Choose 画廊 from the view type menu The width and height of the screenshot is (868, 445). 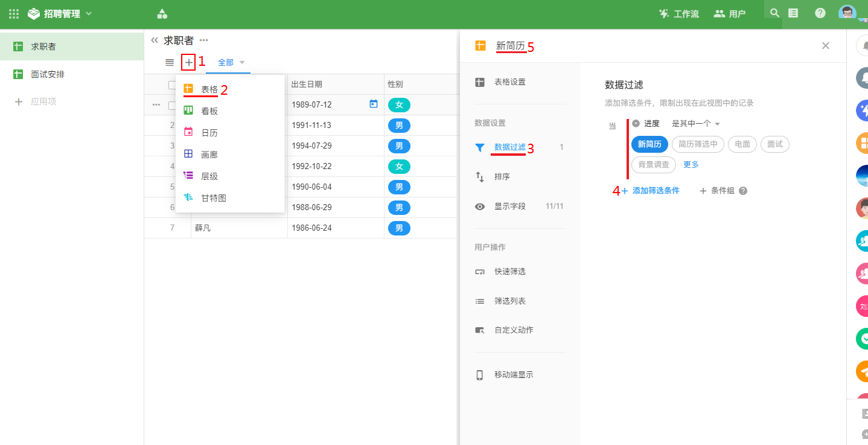coord(230,155)
